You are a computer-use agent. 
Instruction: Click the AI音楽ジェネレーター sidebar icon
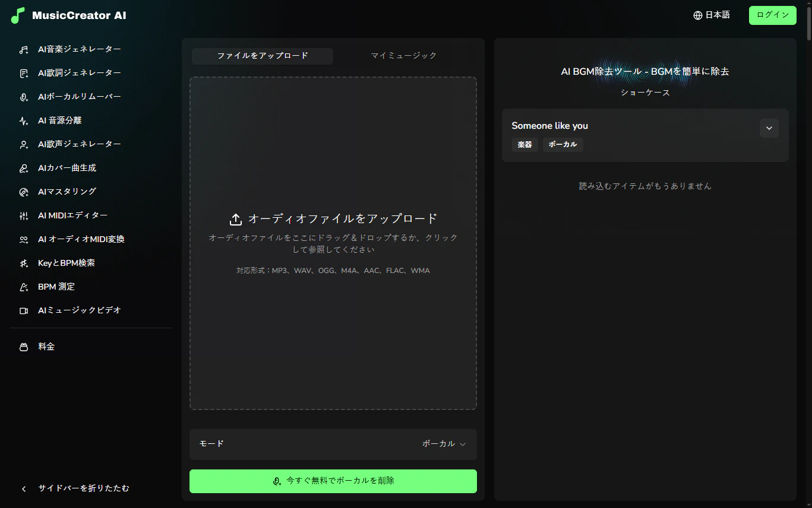tap(24, 50)
